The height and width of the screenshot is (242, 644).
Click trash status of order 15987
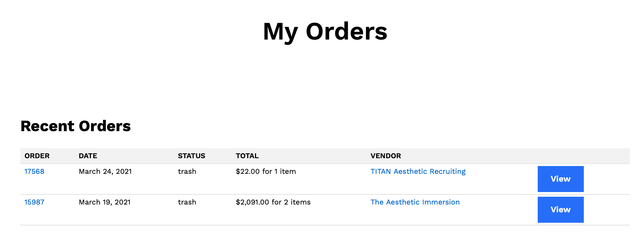[187, 202]
